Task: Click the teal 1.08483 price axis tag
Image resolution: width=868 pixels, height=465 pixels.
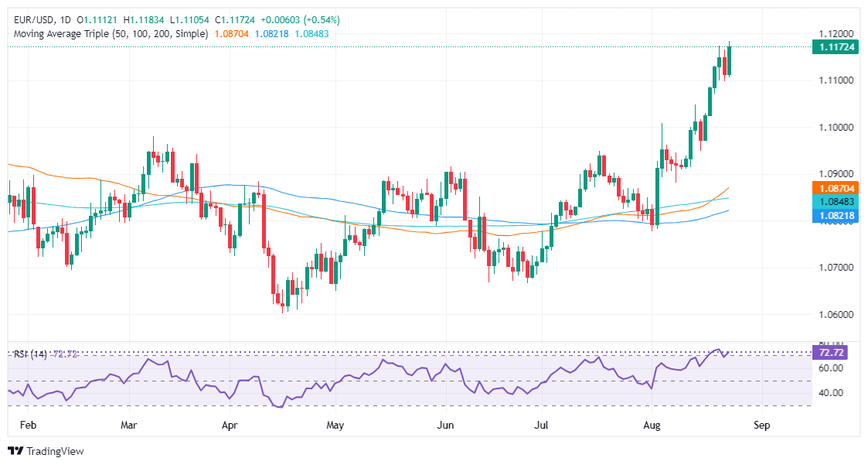Action: click(x=836, y=202)
